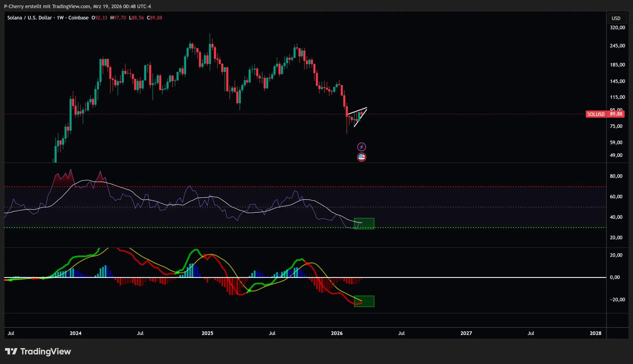Open the USD currency selector

pyautogui.click(x=616, y=18)
